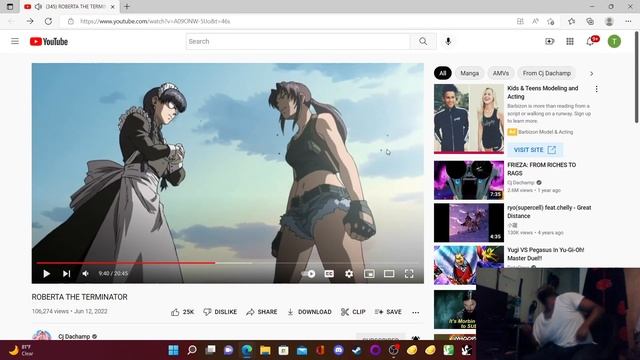Open Edge Collections icon

(590, 21)
